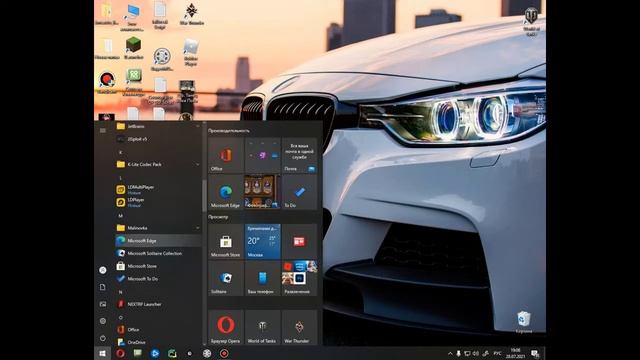Open the small-apps group tile beside Office
The image size is (640, 360).
click(x=262, y=156)
